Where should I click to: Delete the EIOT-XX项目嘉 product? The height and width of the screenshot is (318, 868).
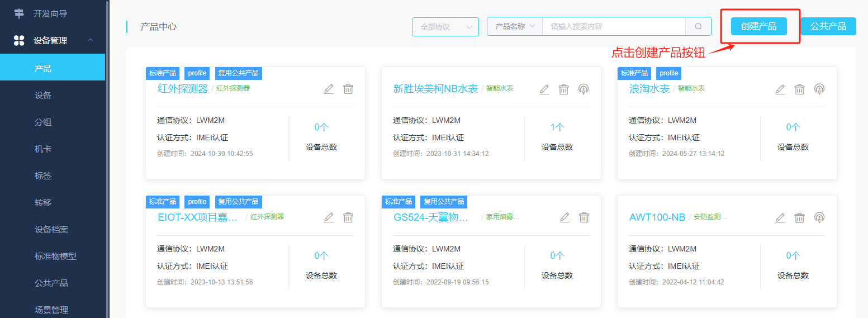348,217
